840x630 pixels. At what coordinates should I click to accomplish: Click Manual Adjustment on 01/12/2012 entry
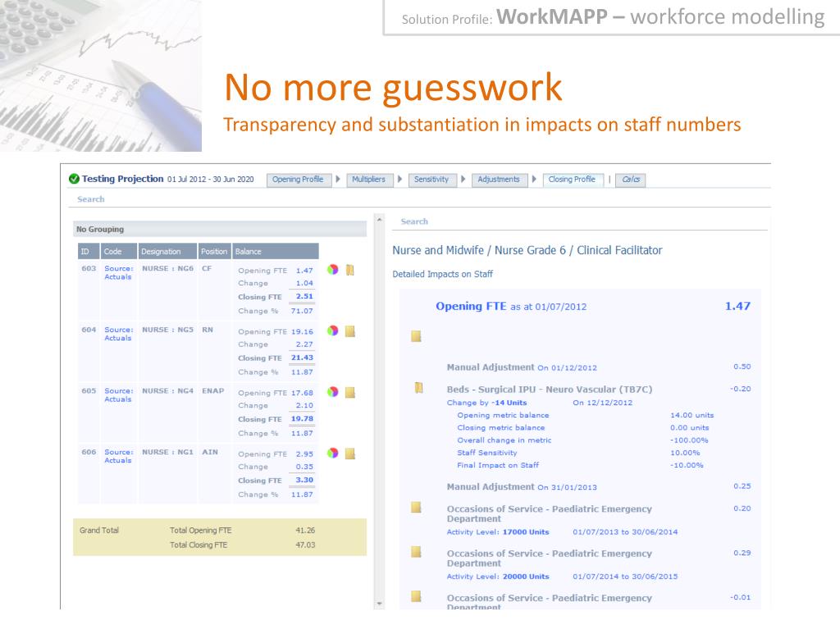[522, 367]
